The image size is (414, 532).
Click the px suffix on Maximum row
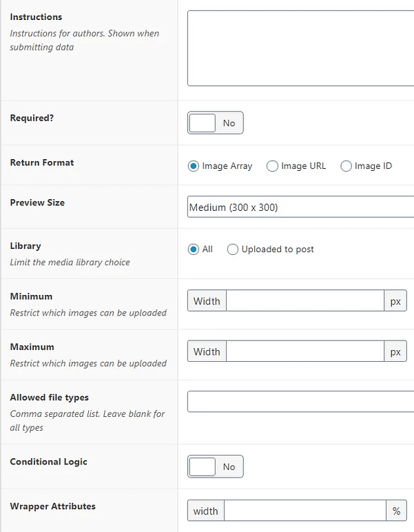tap(395, 351)
